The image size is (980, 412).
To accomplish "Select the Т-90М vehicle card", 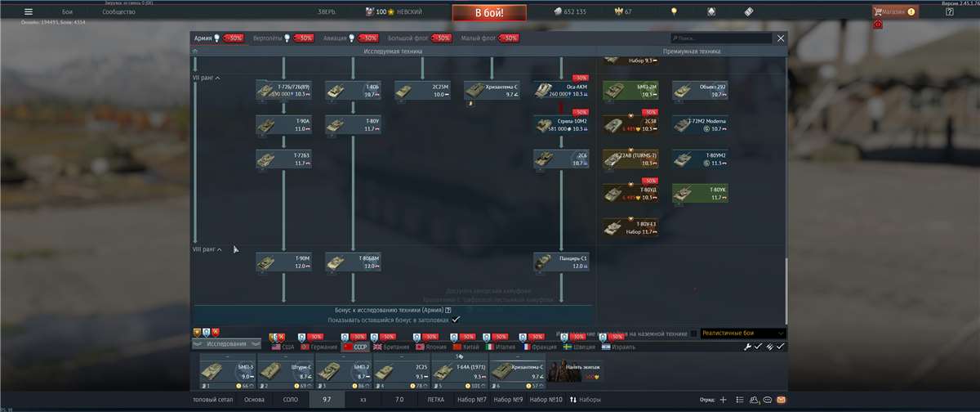I will coord(283,262).
